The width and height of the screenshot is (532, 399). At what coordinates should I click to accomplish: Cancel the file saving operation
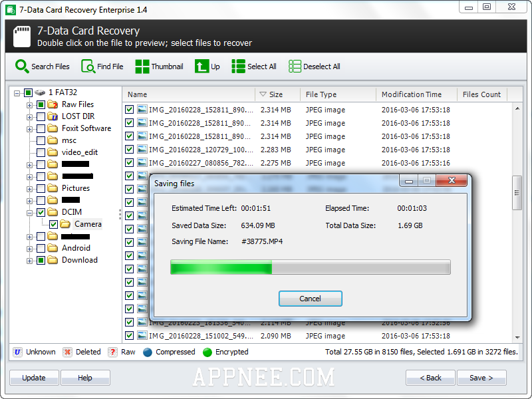click(310, 299)
